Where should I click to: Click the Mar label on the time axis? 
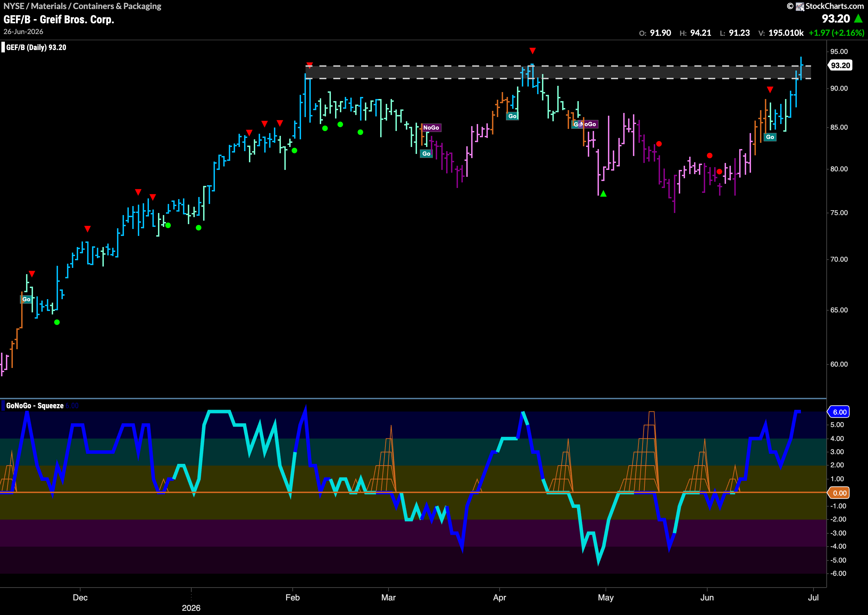tap(389, 598)
